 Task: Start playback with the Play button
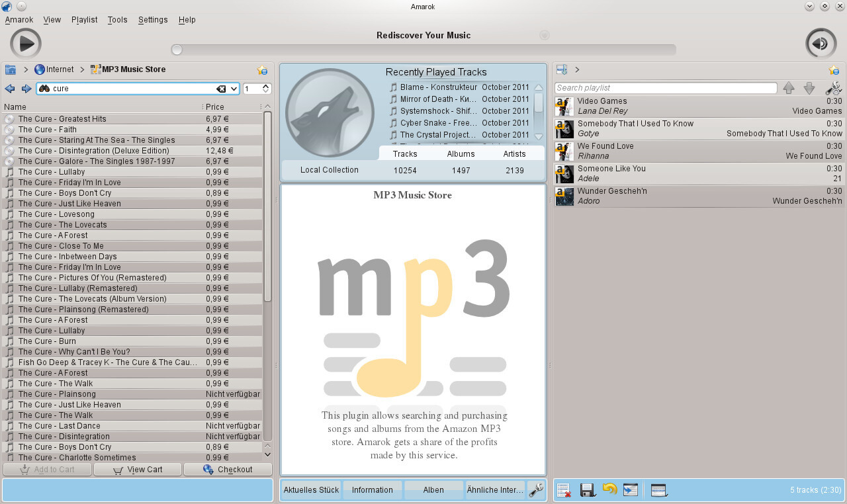(26, 44)
